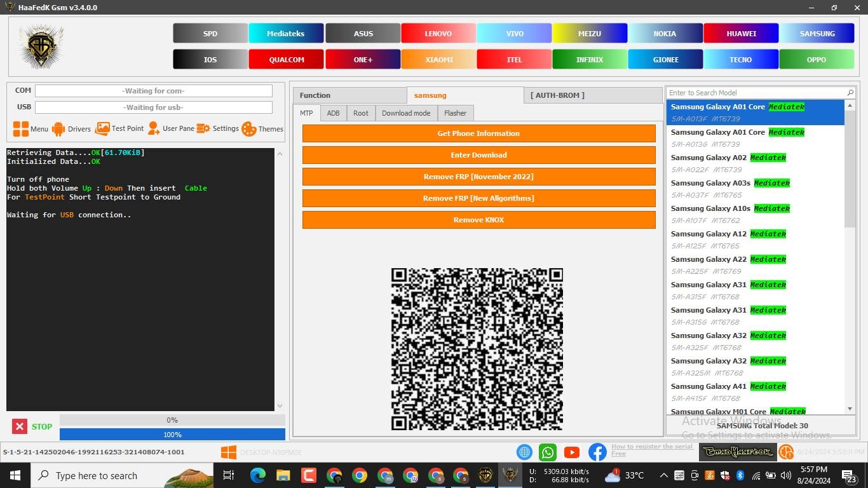
Task: Open the Facebook page icon
Action: (x=597, y=452)
